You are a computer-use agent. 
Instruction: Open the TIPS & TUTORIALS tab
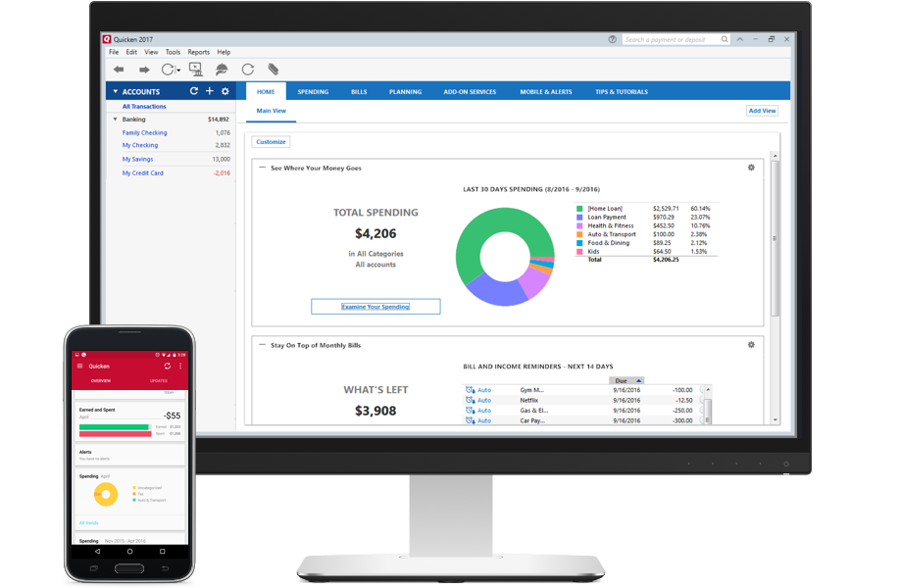click(x=622, y=92)
